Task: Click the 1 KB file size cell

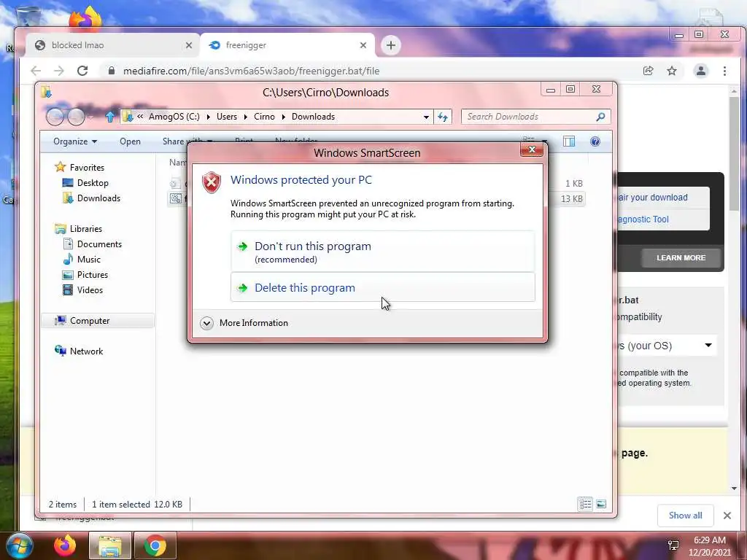Action: (573, 183)
